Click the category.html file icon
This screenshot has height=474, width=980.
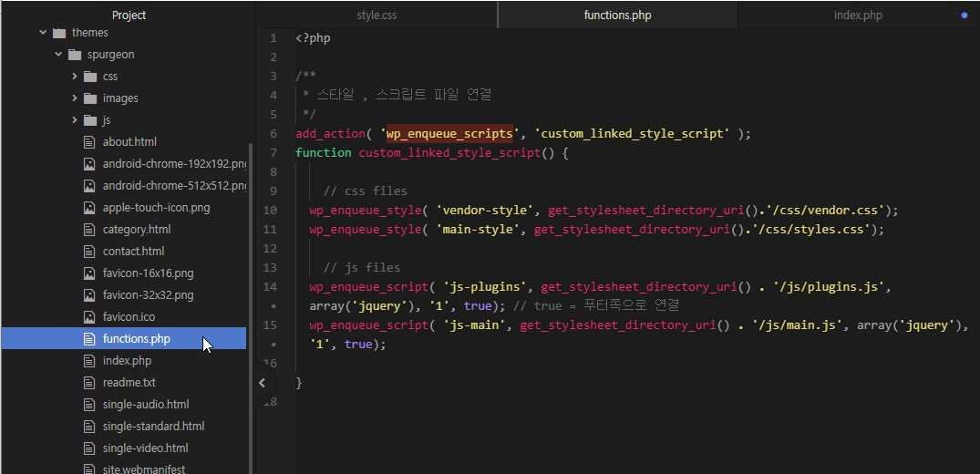point(89,230)
